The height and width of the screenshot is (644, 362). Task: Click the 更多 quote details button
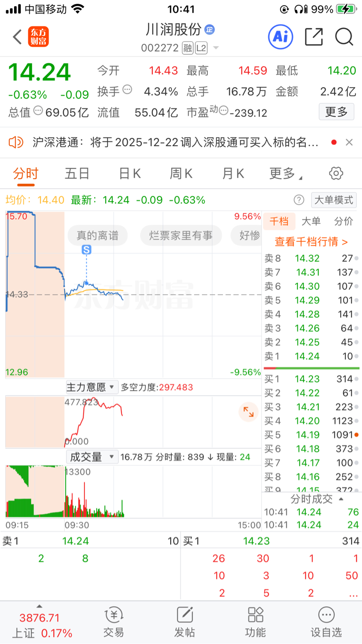(337, 112)
